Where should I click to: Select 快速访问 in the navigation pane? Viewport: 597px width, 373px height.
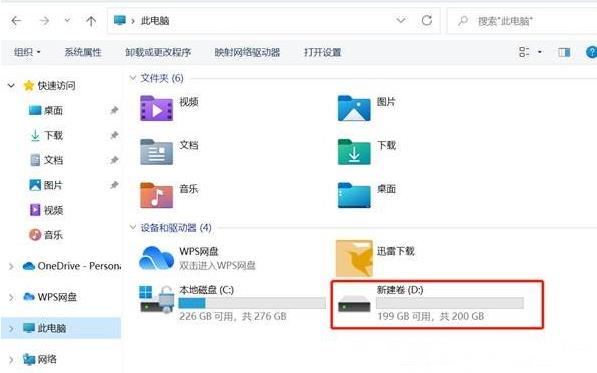(x=56, y=86)
